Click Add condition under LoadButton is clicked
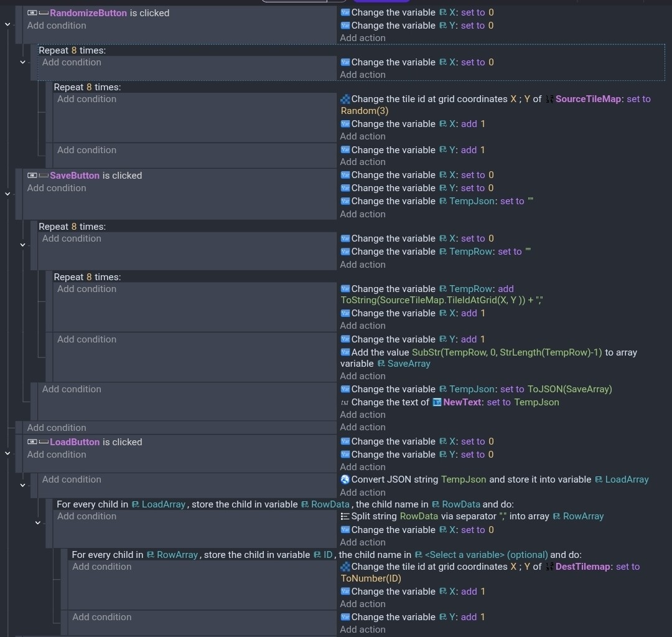The image size is (672, 637). coord(57,455)
